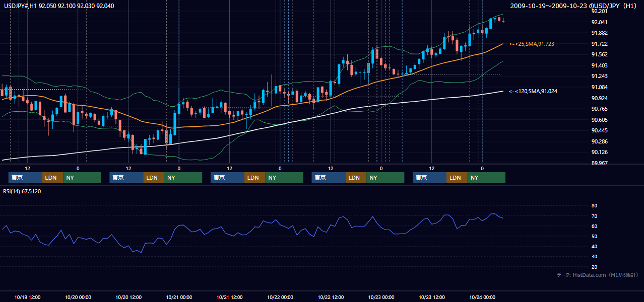Click the 90.445 price axis label
644x302 pixels.
599,130
